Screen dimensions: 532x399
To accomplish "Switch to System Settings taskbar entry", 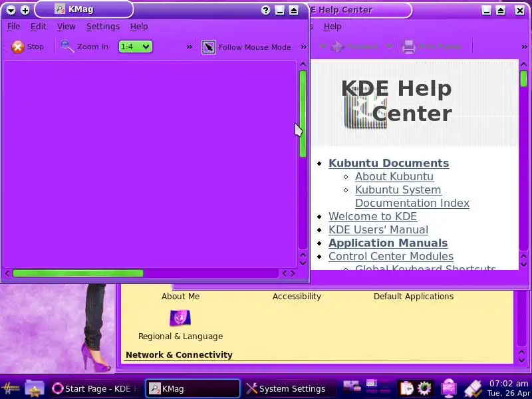I will (289, 388).
